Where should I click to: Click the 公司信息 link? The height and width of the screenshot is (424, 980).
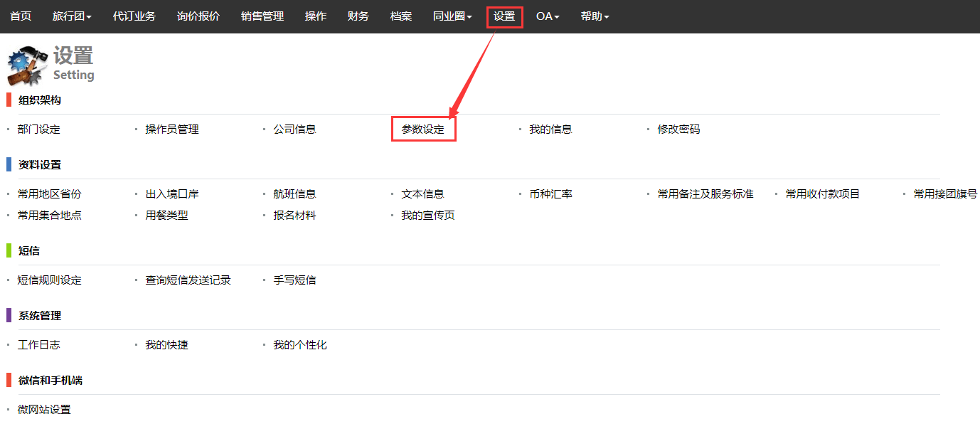[x=295, y=129]
